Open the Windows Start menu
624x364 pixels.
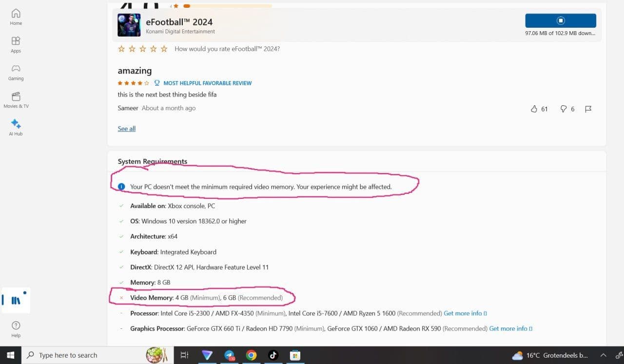(x=11, y=355)
